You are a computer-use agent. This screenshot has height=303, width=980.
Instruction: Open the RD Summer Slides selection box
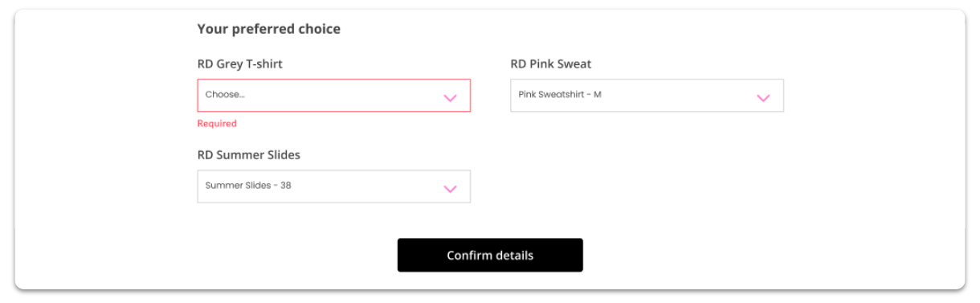[333, 186]
